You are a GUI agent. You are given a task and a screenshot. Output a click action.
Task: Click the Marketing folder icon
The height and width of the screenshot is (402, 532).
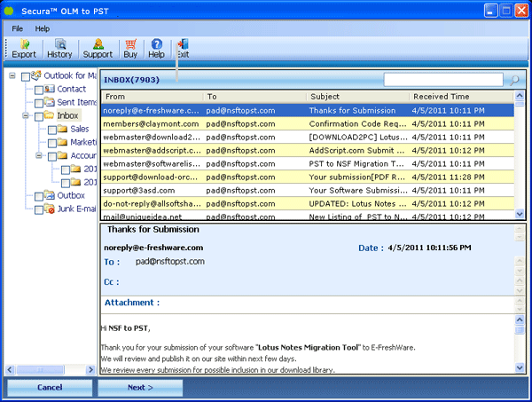tap(63, 142)
